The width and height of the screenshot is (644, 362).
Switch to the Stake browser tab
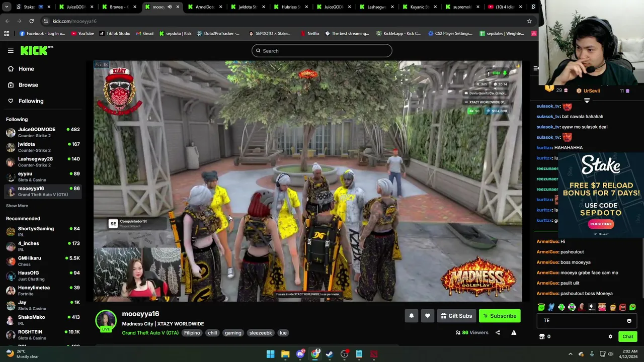(34, 7)
